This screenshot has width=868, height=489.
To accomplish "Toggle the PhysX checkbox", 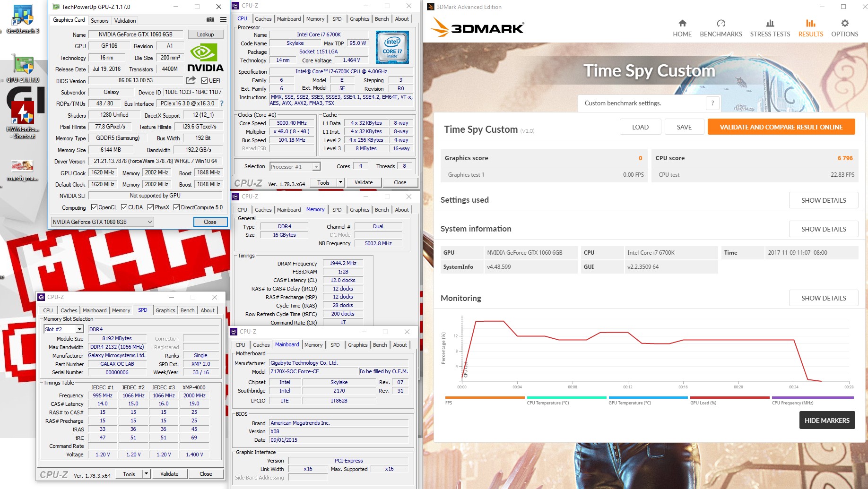I will click(x=150, y=207).
